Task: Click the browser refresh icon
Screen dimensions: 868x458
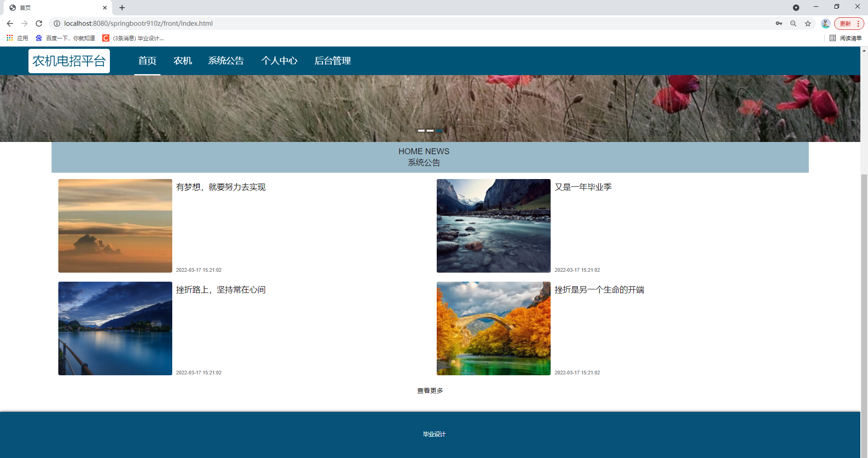Action: pyautogui.click(x=39, y=24)
